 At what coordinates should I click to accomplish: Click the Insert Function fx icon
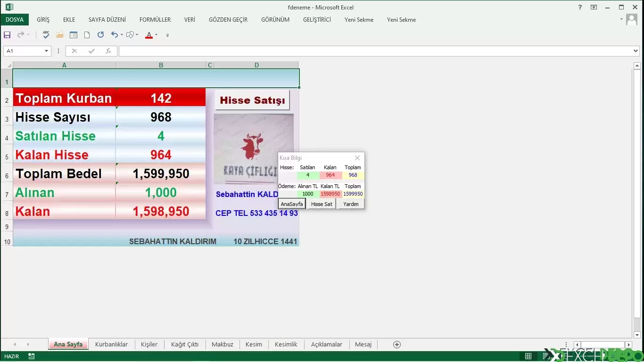click(108, 51)
